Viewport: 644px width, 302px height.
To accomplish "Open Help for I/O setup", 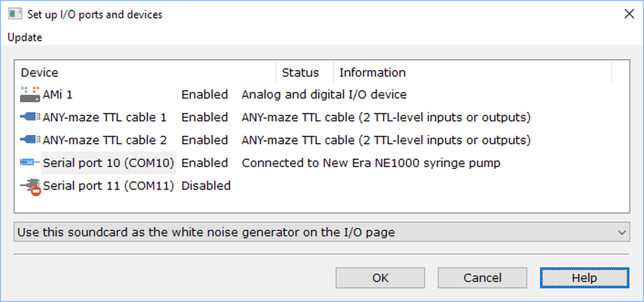I will coord(584,278).
